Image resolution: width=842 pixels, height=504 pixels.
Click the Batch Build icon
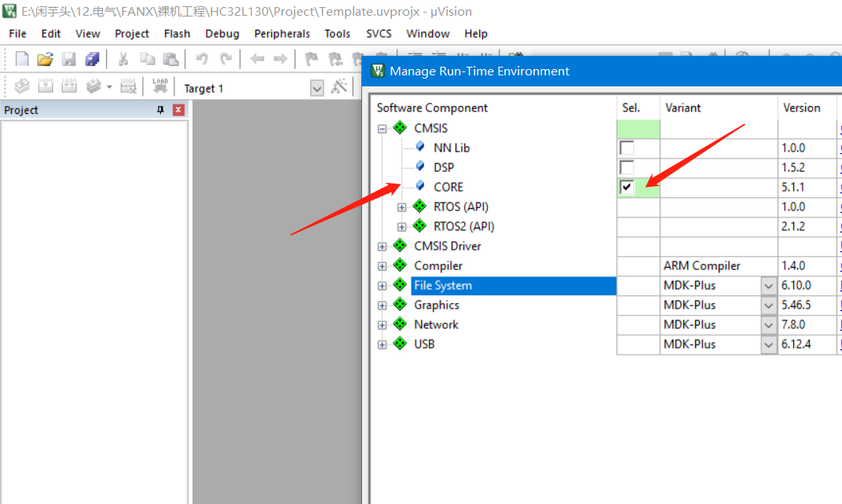coord(93,86)
